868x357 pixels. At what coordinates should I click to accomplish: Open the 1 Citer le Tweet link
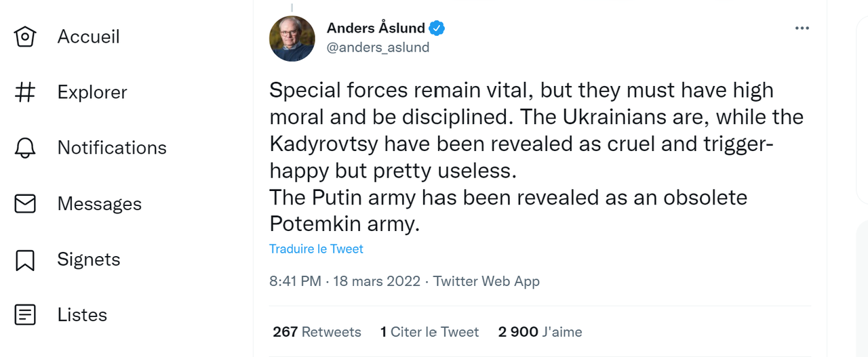click(x=429, y=332)
